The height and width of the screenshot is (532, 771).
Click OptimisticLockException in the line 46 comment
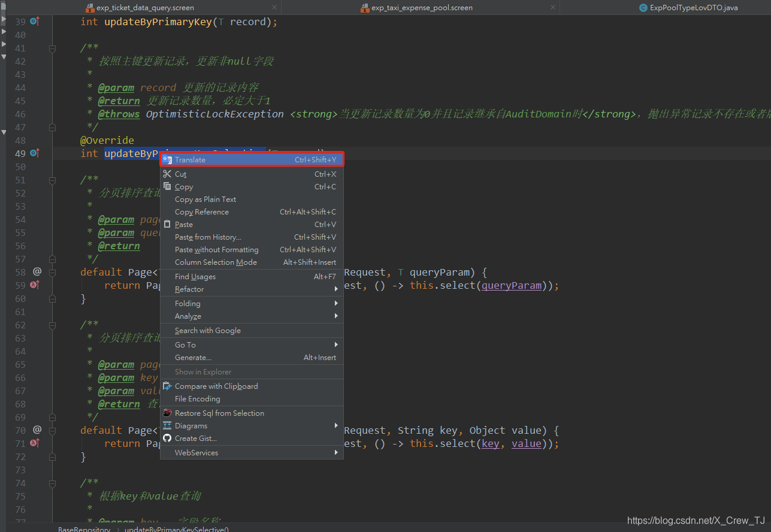tap(215, 114)
